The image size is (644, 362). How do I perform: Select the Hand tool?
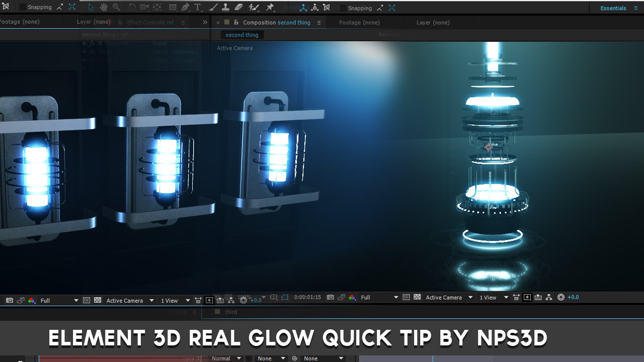pos(104,7)
